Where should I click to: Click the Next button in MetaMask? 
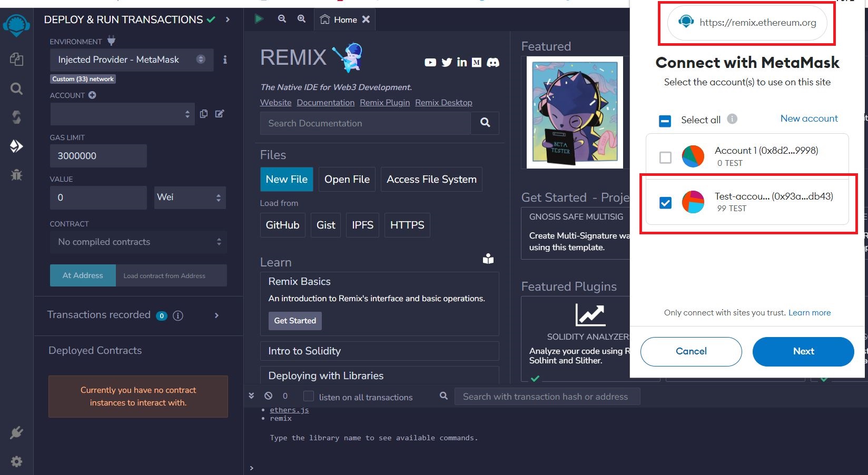click(803, 351)
